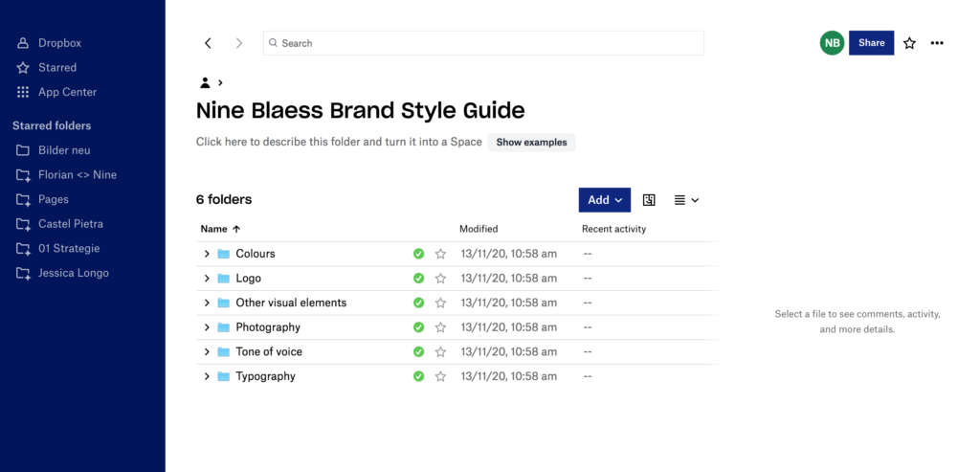The image size is (980, 472).
Task: Click the Photography folder icon
Action: click(x=224, y=327)
